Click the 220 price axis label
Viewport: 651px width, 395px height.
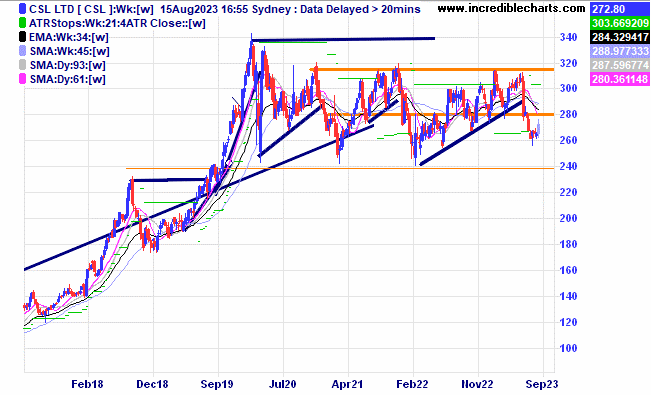pyautogui.click(x=568, y=192)
